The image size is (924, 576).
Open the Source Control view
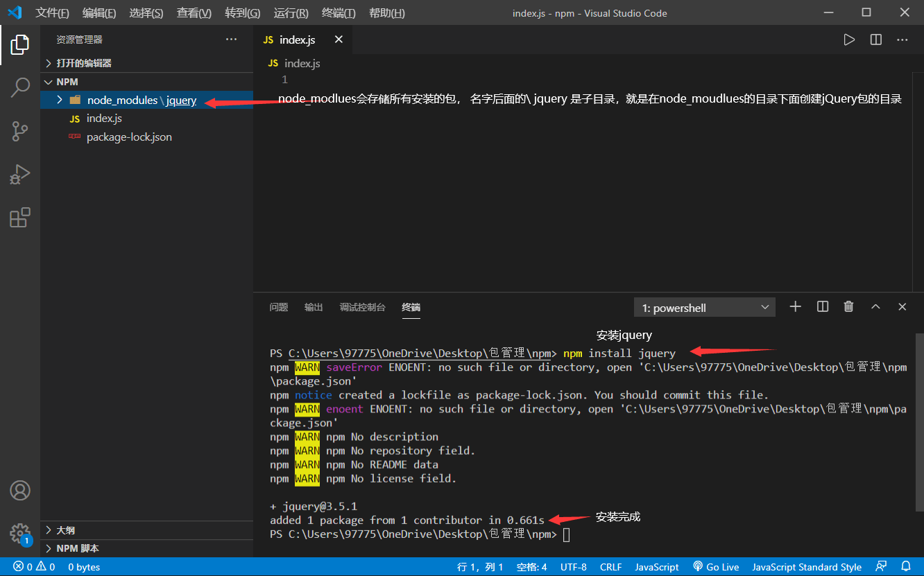[19, 131]
